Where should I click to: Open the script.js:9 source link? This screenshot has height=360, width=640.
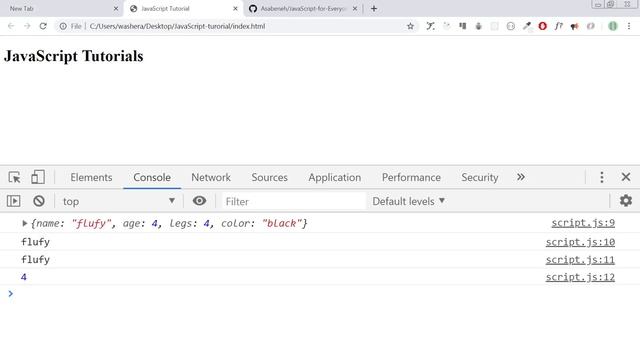tap(583, 223)
